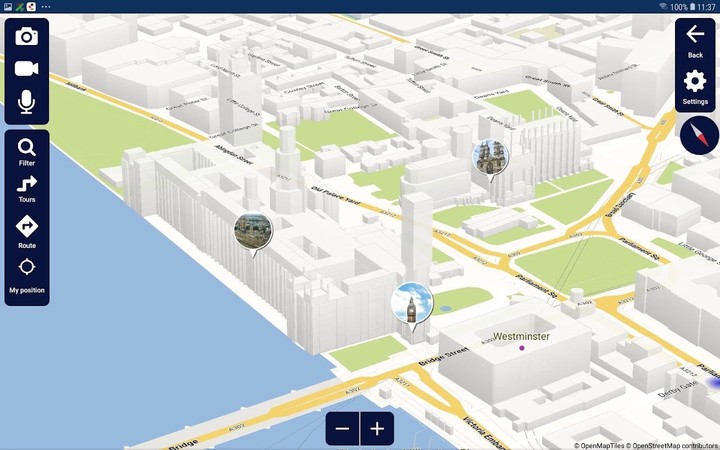This screenshot has height=450, width=720.
Task: Select the Route directions tool
Action: coord(27,232)
